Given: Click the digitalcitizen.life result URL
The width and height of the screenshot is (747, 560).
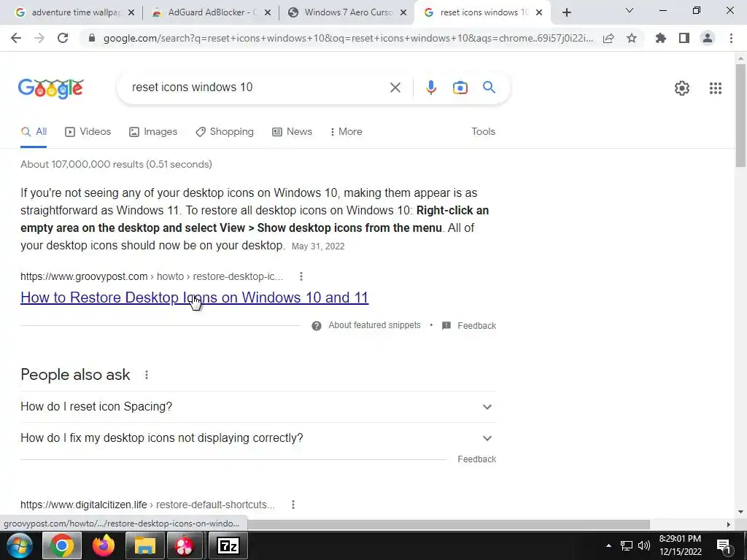Looking at the screenshot, I should (147, 505).
